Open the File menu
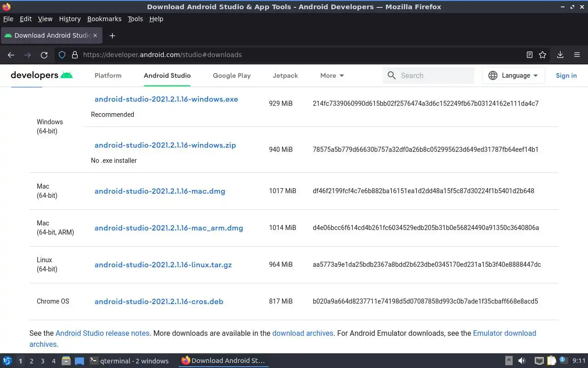The width and height of the screenshot is (588, 368). coord(8,19)
